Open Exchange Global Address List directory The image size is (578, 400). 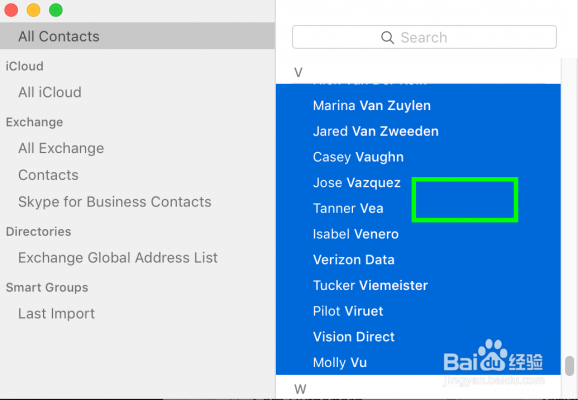tap(118, 258)
